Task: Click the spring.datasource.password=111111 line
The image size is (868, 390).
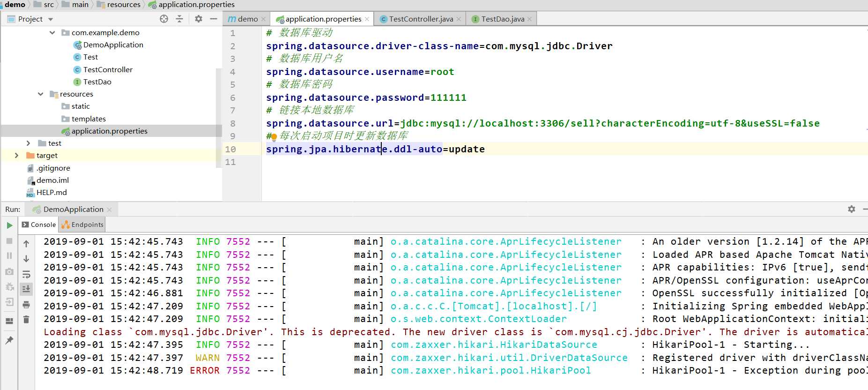Action: [x=366, y=97]
